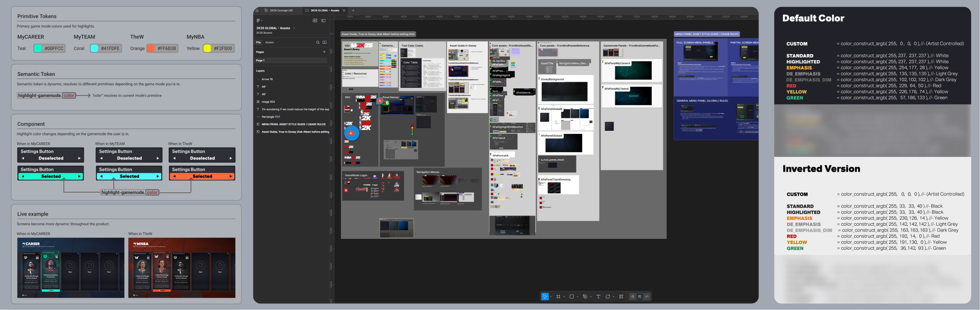
Task: Close the 2K26 GLOBAL - Assets tab
Action: [x=344, y=10]
